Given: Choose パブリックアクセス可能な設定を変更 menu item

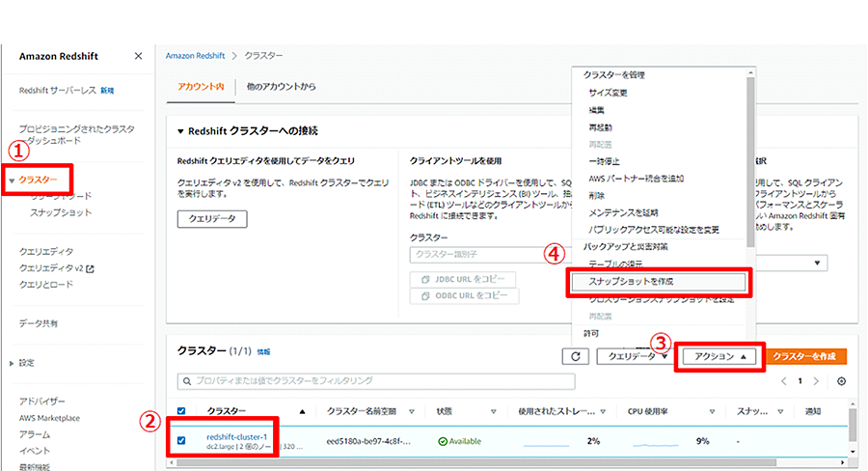Looking at the screenshot, I should (653, 230).
